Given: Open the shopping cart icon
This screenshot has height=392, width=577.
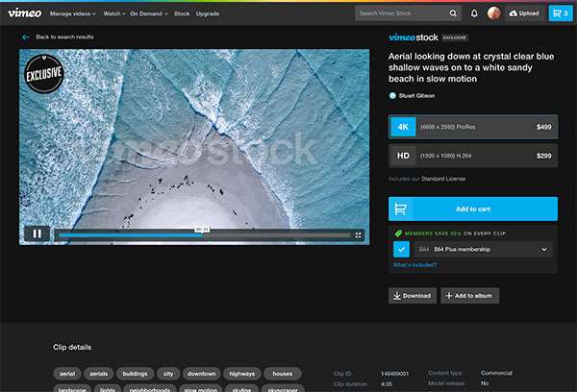Looking at the screenshot, I should [559, 13].
